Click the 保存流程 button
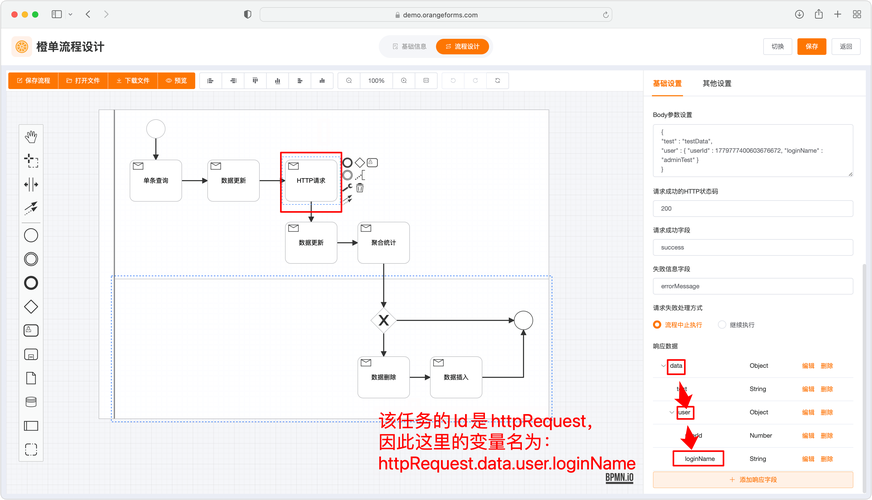 (33, 81)
